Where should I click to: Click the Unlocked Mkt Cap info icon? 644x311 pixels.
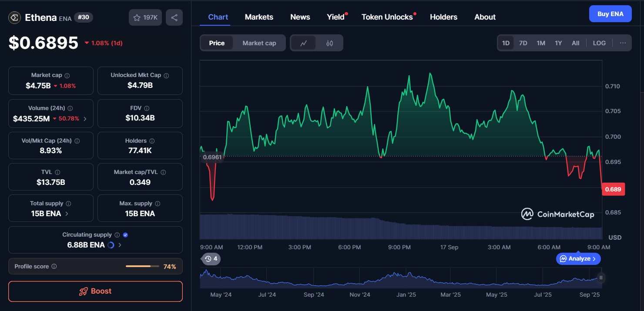click(166, 75)
